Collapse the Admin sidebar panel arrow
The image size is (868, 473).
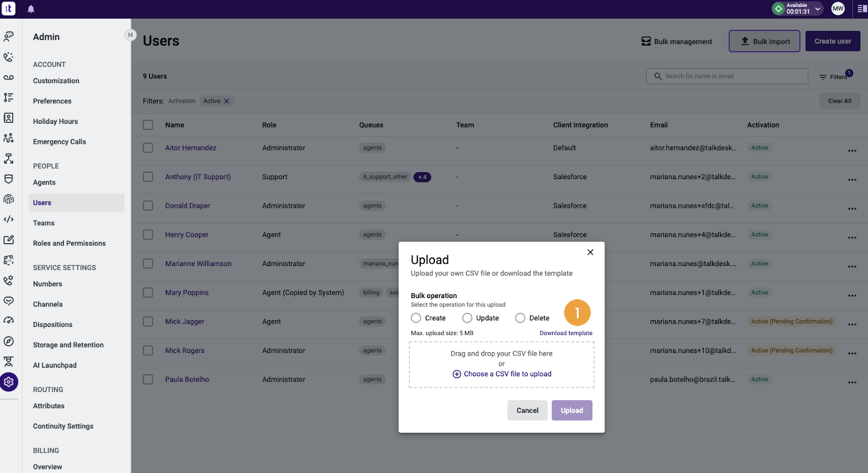130,35
